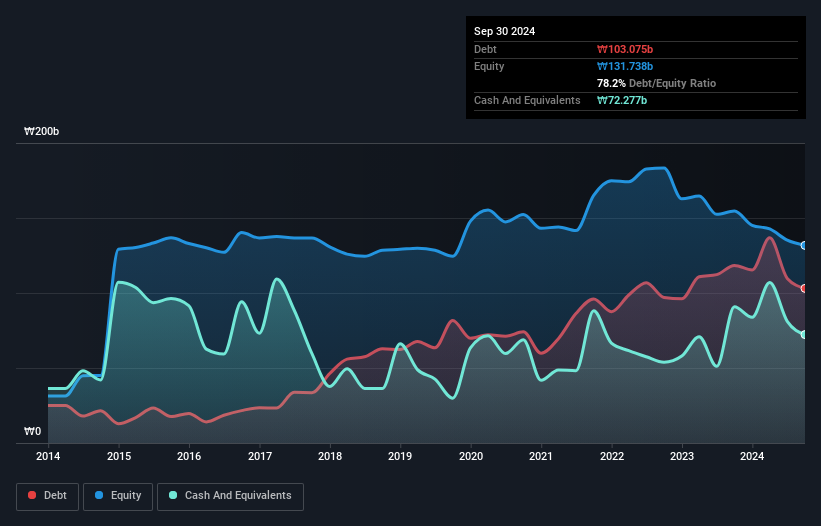Click the ₩200b y-axis label
821x526 pixels.
(x=42, y=132)
